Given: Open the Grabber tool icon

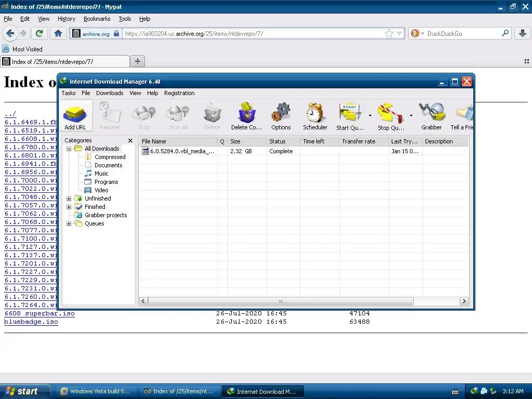Looking at the screenshot, I should point(432,116).
